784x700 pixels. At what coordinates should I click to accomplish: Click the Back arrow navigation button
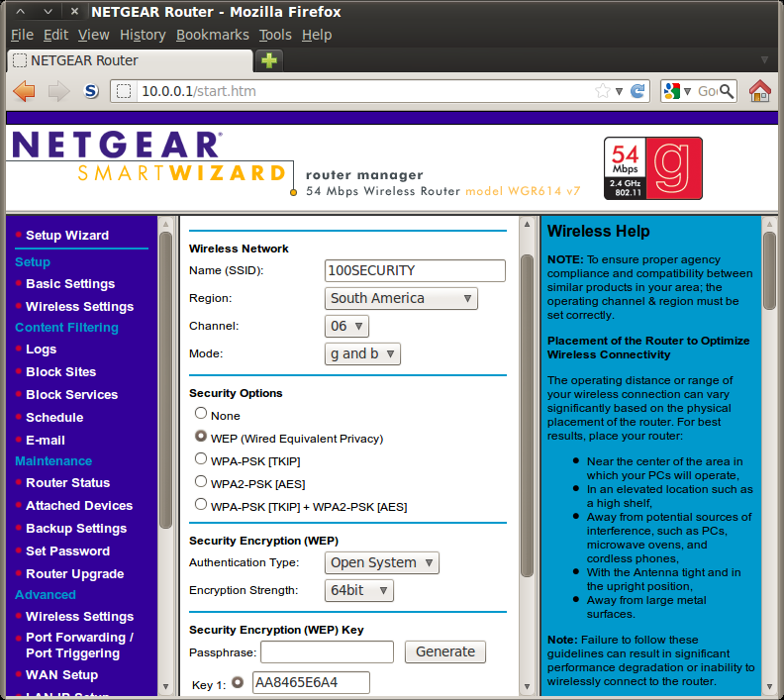pos(24,91)
